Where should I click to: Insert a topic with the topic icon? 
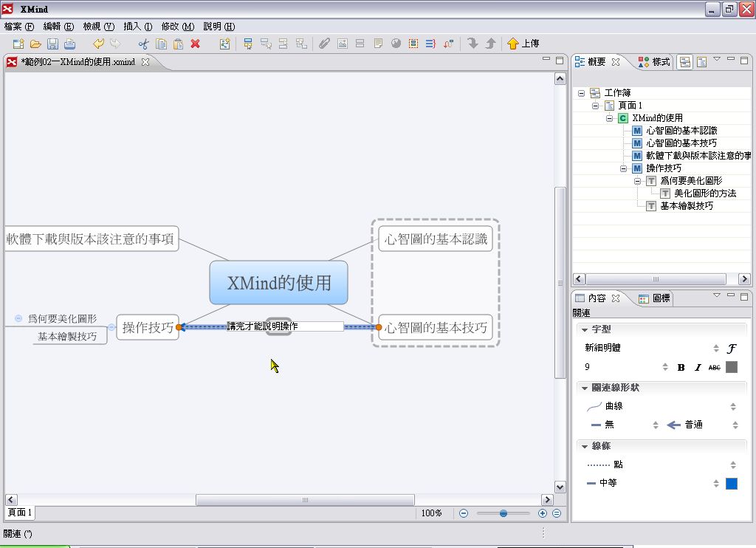(x=248, y=44)
